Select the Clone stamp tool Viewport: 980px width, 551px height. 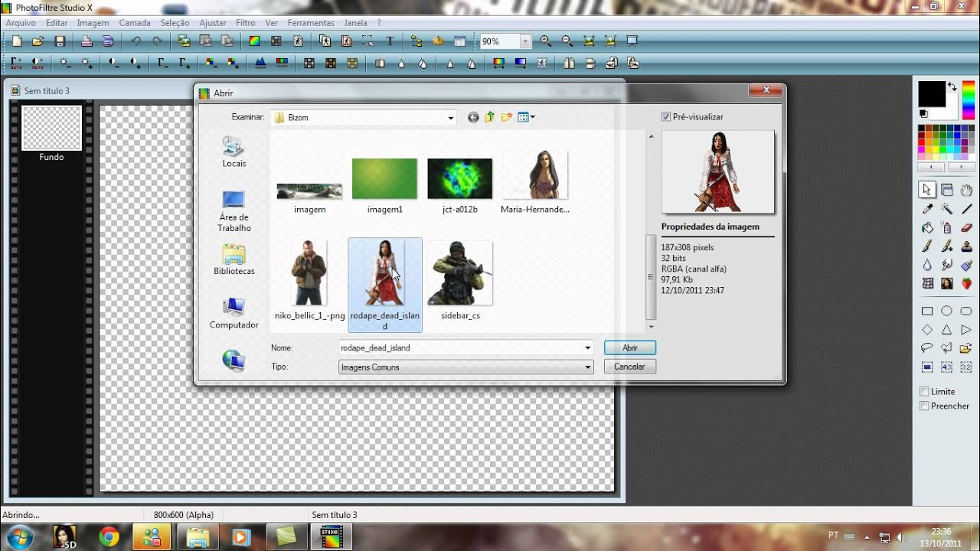966,246
